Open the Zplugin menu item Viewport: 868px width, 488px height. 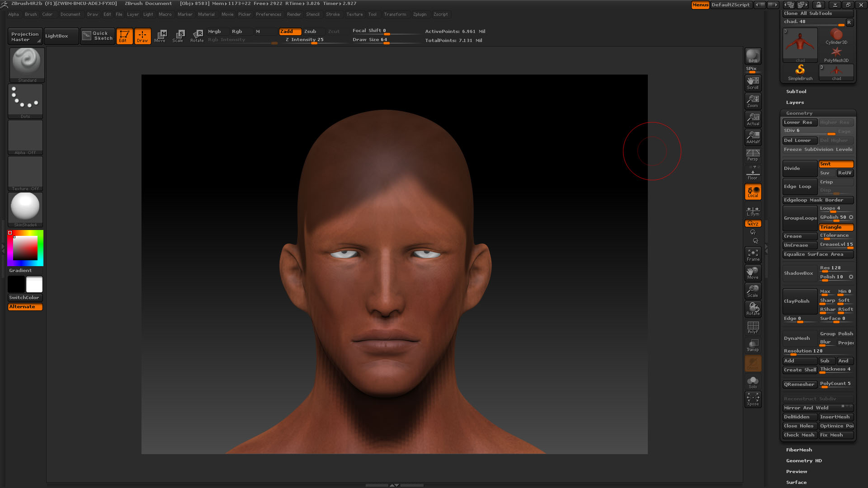pos(419,14)
